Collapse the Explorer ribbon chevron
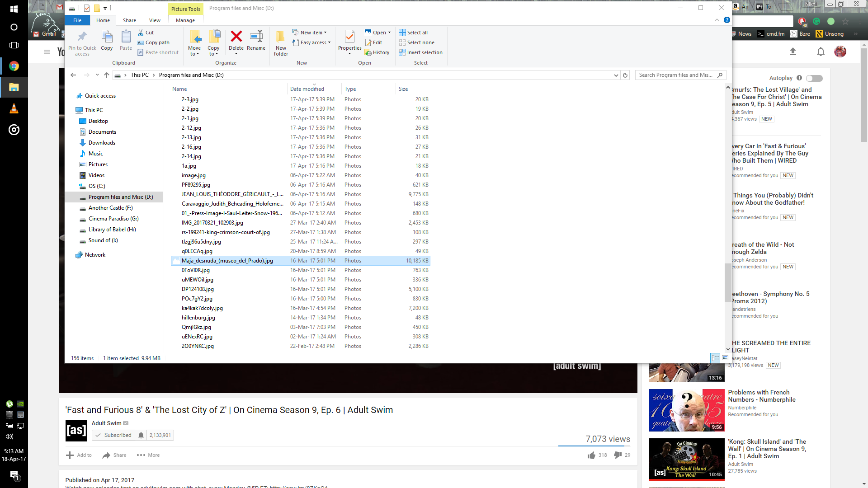Image resolution: width=868 pixels, height=488 pixels. click(717, 20)
